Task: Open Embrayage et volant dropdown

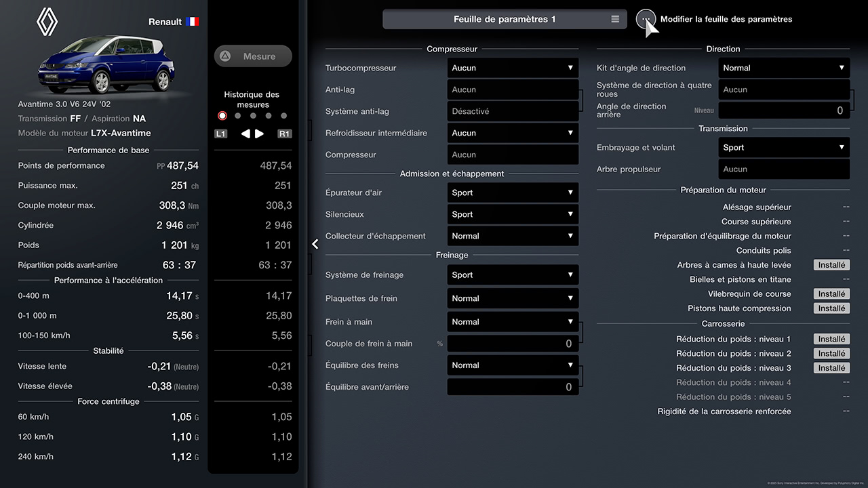Action: [x=785, y=147]
